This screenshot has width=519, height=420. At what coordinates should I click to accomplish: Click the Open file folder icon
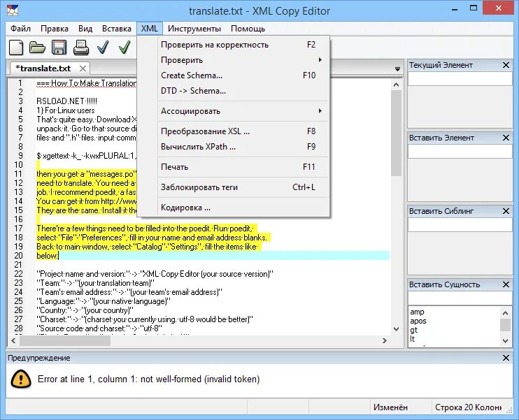(37, 48)
